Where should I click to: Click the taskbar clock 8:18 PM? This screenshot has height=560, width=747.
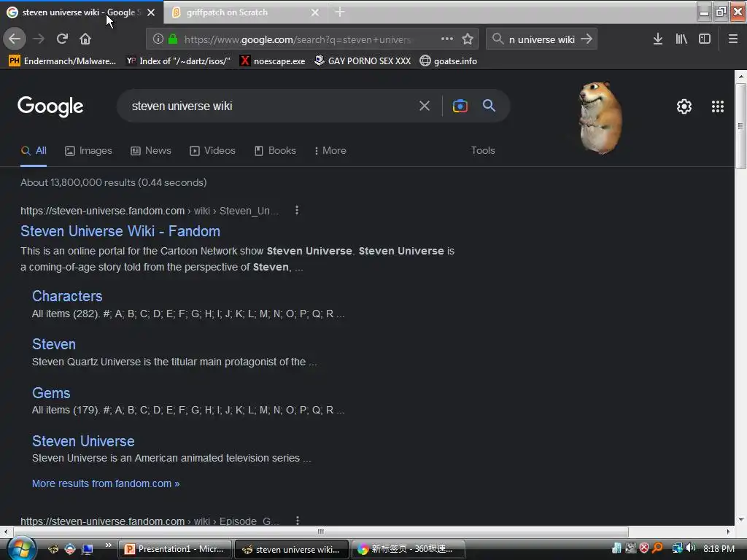pos(719,548)
